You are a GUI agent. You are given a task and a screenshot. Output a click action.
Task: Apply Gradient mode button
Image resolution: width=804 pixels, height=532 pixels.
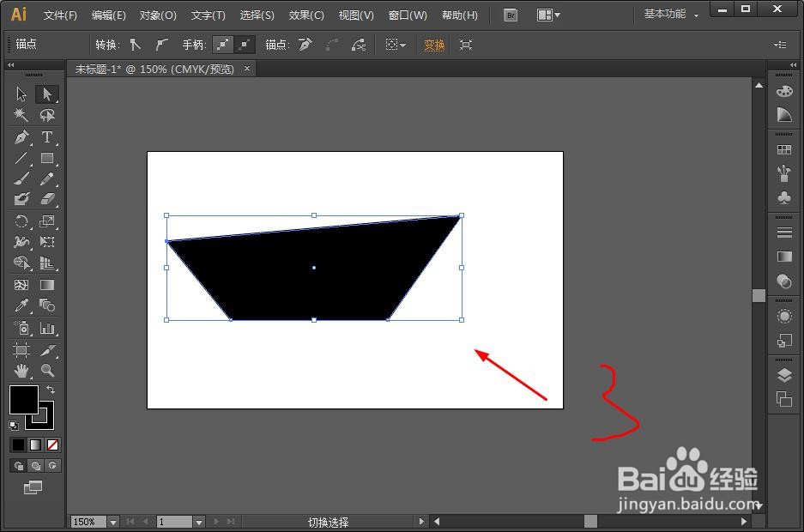[35, 444]
